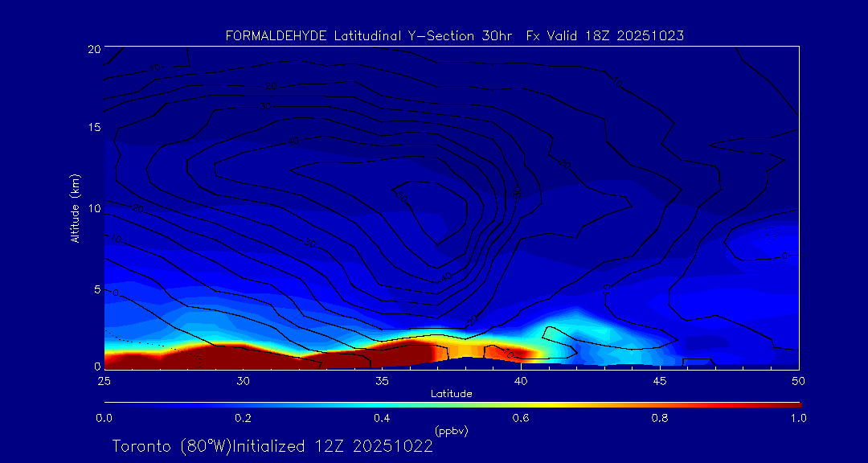Viewport: 868px width, 463px height.
Task: Click the '50' contour label in jet core
Action: tap(402, 196)
